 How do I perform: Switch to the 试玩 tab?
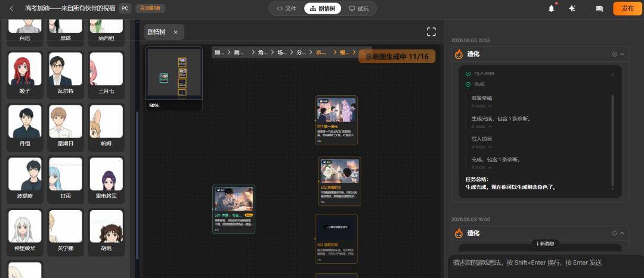coord(358,8)
